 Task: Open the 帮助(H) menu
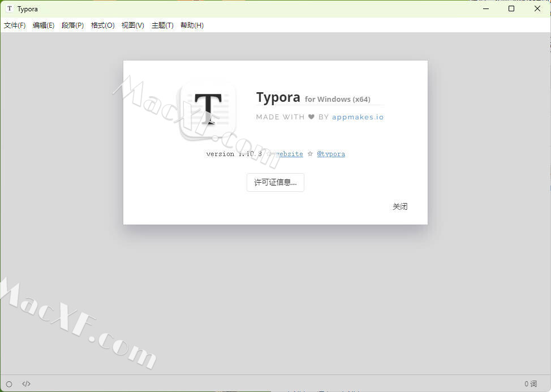click(192, 25)
